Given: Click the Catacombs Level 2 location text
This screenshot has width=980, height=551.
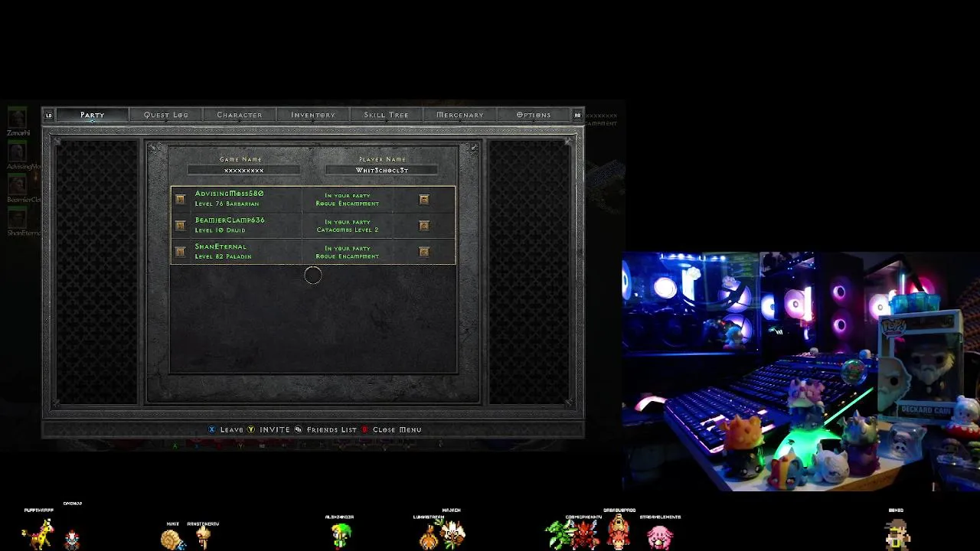Looking at the screenshot, I should tap(348, 230).
